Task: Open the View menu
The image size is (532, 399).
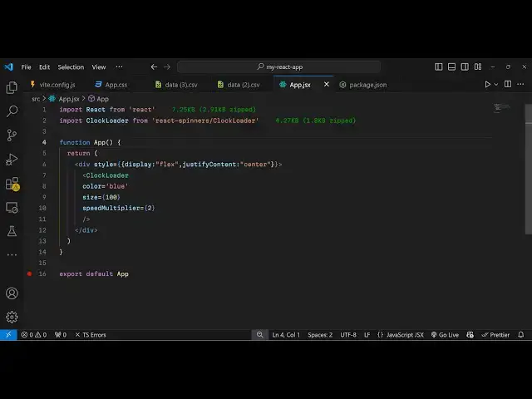Action: 99,67
